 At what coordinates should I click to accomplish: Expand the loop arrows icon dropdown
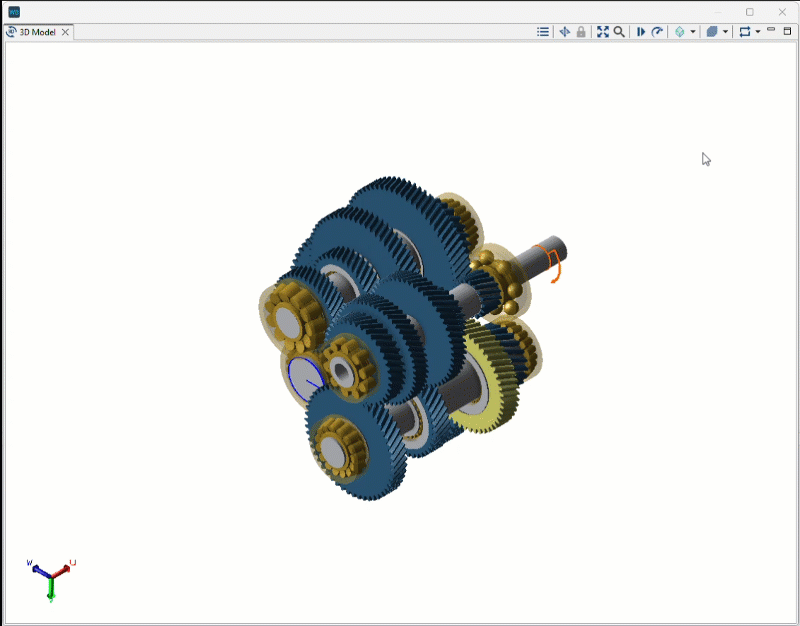(x=758, y=32)
